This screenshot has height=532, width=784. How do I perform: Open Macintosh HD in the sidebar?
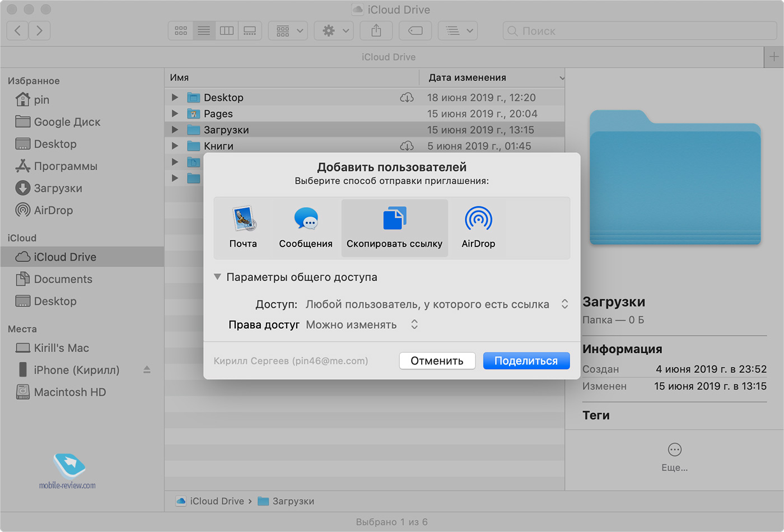pos(82,392)
